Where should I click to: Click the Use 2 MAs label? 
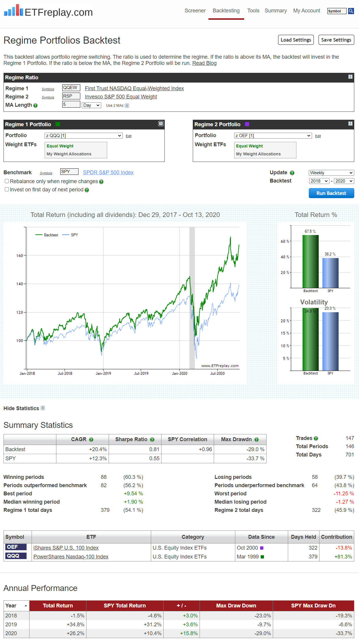point(115,106)
